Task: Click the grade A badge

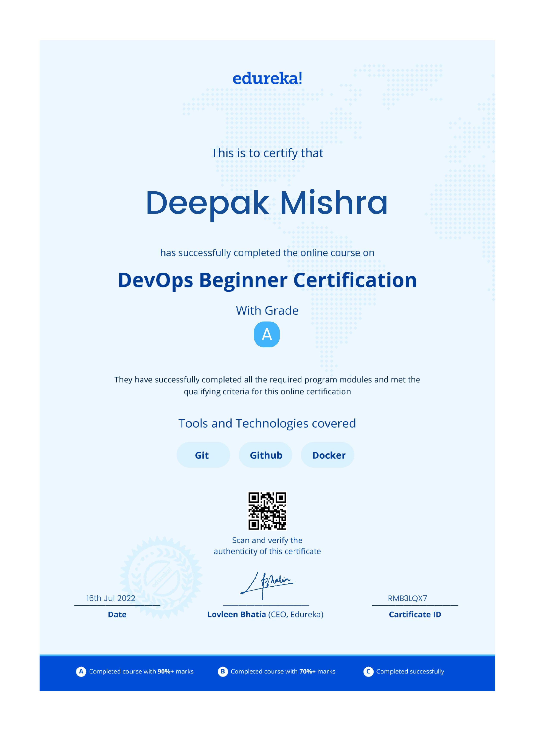Action: click(x=267, y=334)
